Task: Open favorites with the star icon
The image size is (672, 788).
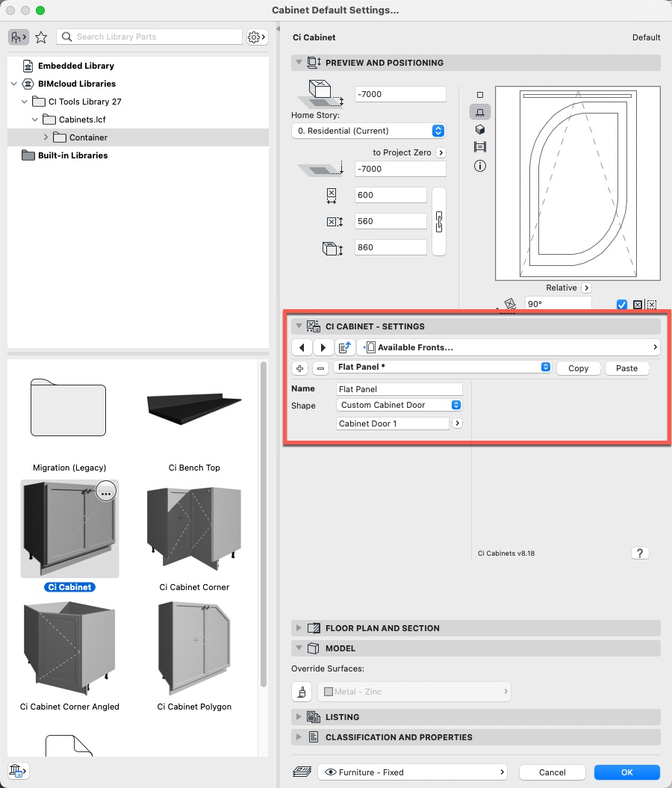Action: pyautogui.click(x=41, y=37)
